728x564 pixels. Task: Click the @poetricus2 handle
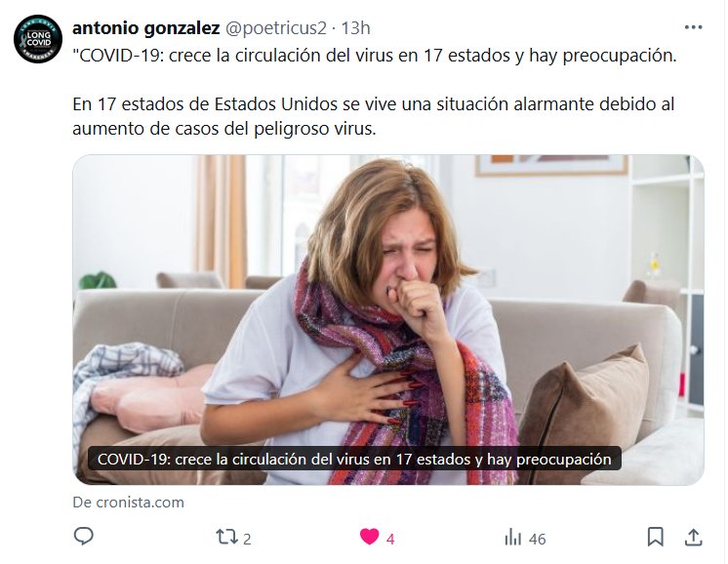[276, 28]
